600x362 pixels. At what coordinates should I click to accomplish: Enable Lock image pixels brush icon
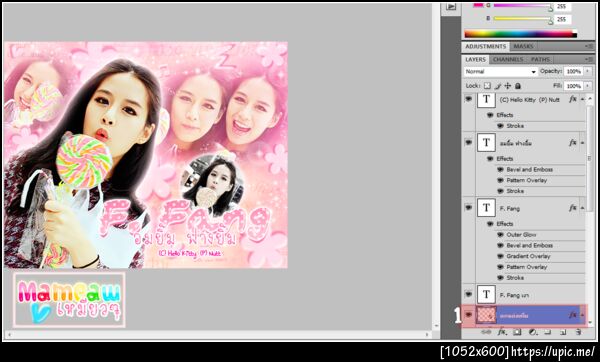[x=498, y=86]
